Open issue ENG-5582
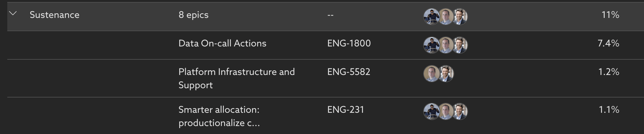This screenshot has width=644, height=134. 348,72
